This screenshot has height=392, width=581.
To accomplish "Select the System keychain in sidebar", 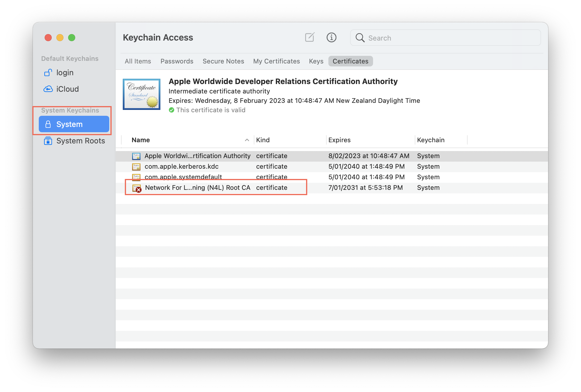I will (x=74, y=124).
